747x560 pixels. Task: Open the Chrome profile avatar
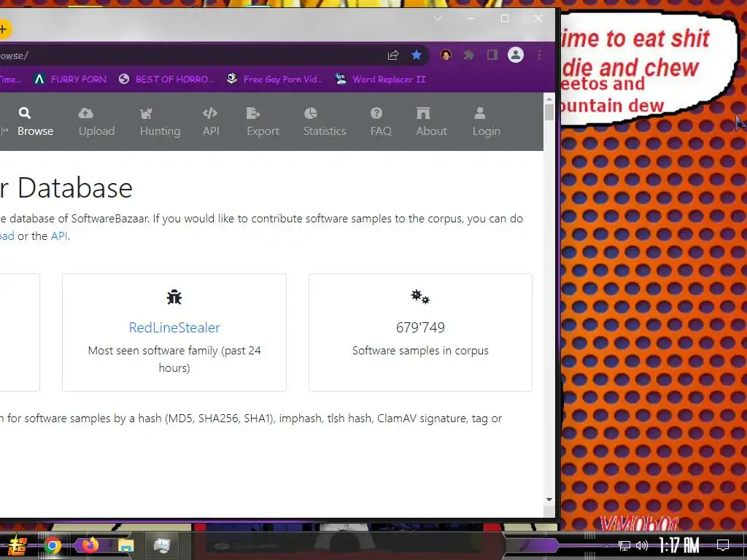pos(516,55)
